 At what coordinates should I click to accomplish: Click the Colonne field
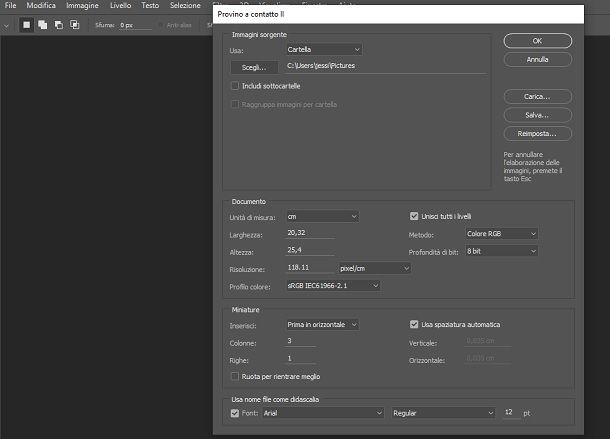pyautogui.click(x=300, y=341)
